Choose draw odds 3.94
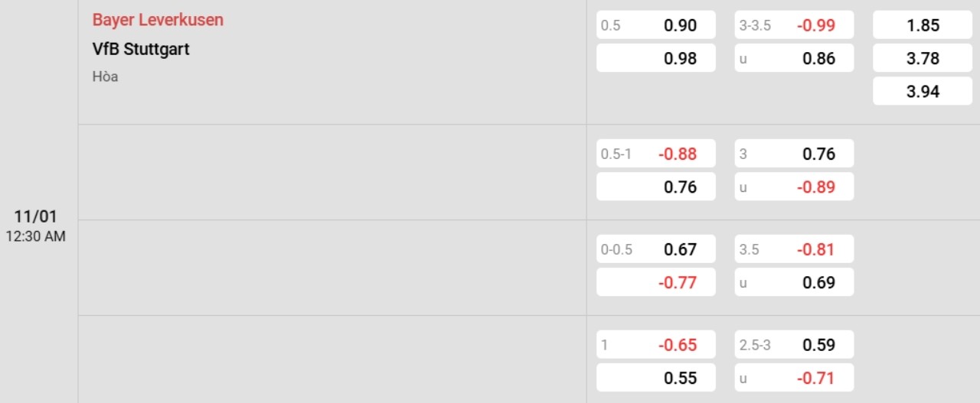The width and height of the screenshot is (980, 403). point(923,92)
